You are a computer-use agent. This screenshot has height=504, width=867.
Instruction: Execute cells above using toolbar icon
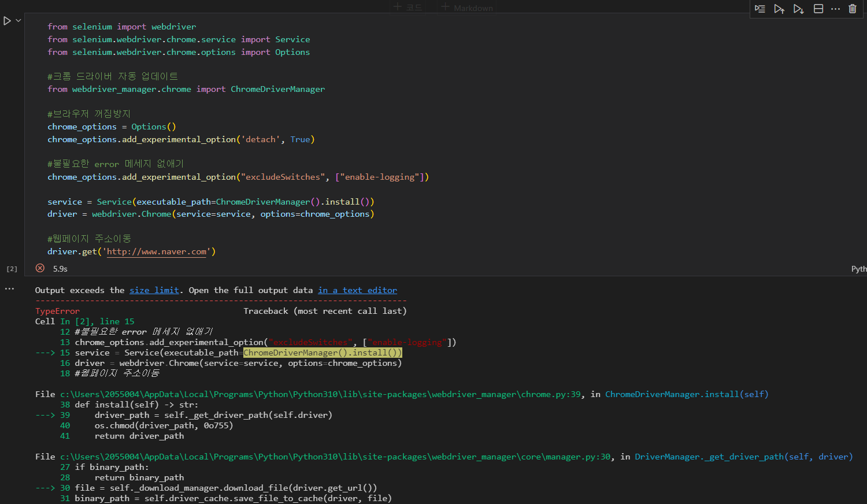point(779,9)
